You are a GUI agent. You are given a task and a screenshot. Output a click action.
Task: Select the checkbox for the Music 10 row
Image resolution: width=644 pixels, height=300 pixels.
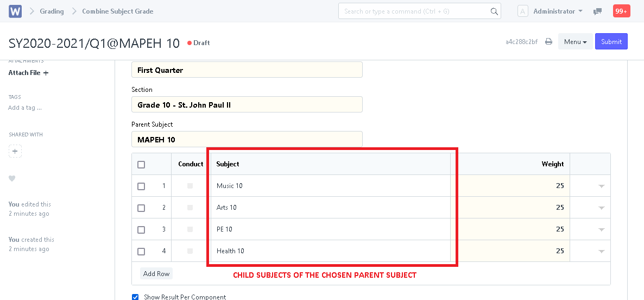141,186
